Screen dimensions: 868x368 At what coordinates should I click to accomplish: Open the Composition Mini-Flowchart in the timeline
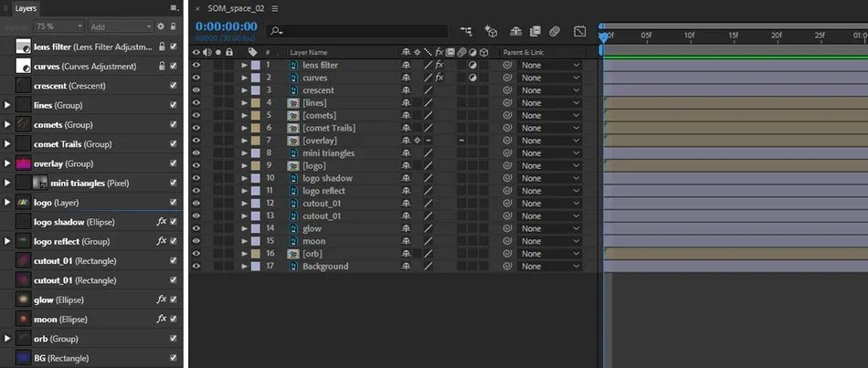[466, 32]
